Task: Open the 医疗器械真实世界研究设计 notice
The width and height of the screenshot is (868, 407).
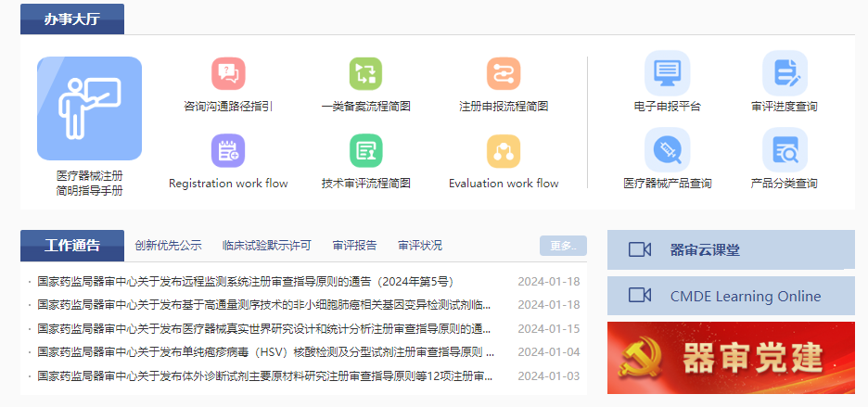Action: point(264,328)
